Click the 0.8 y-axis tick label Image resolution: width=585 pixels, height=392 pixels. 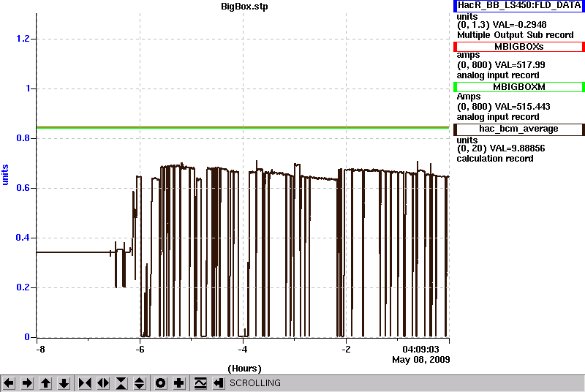click(x=23, y=138)
